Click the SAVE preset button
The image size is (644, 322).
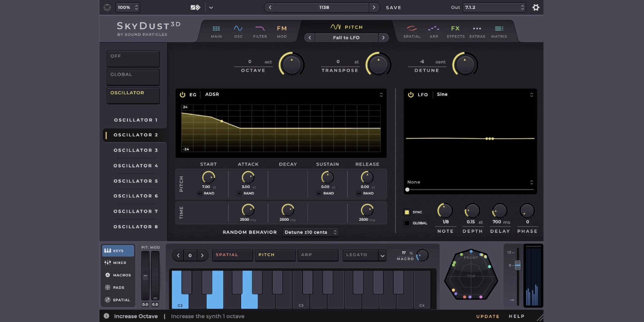click(393, 7)
